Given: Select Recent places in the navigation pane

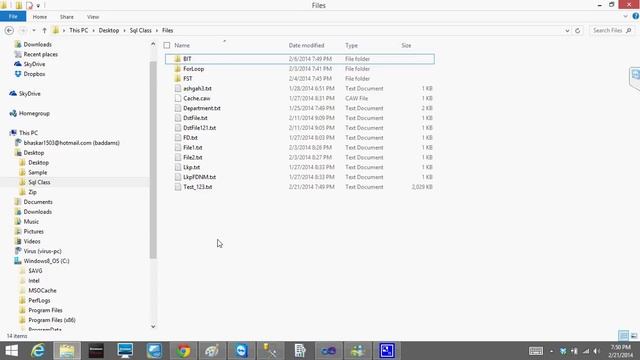Looking at the screenshot, I should tap(40, 54).
